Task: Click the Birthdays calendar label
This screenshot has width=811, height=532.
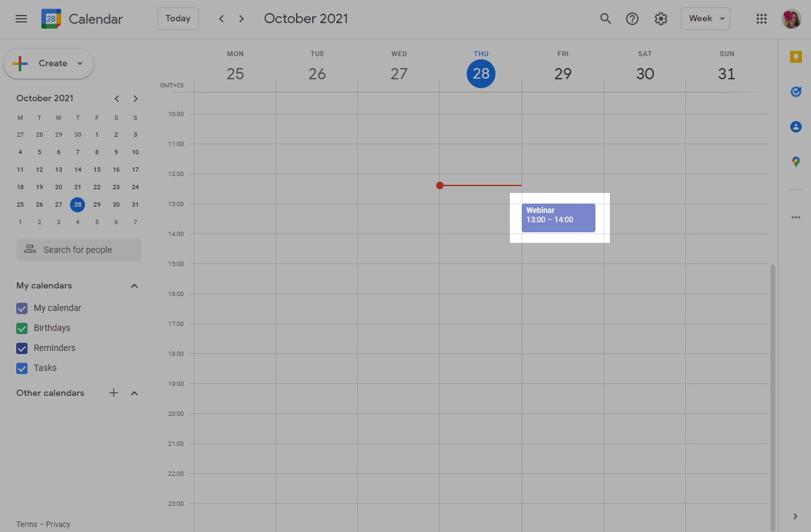Action: click(x=52, y=328)
